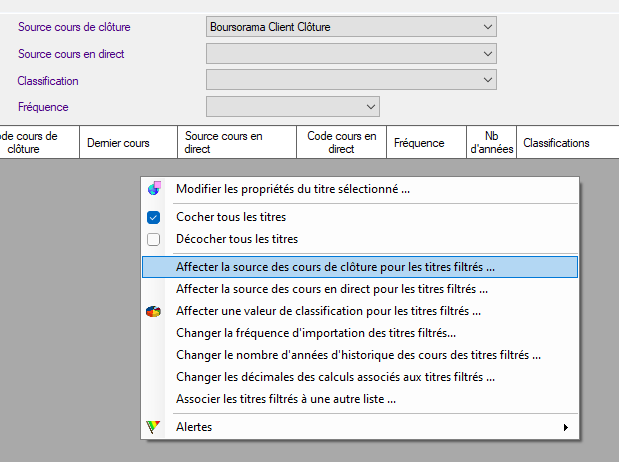619x462 pixels.
Task: Select Changer la fréquence d'importation des titres filtrés
Action: pyautogui.click(x=316, y=333)
